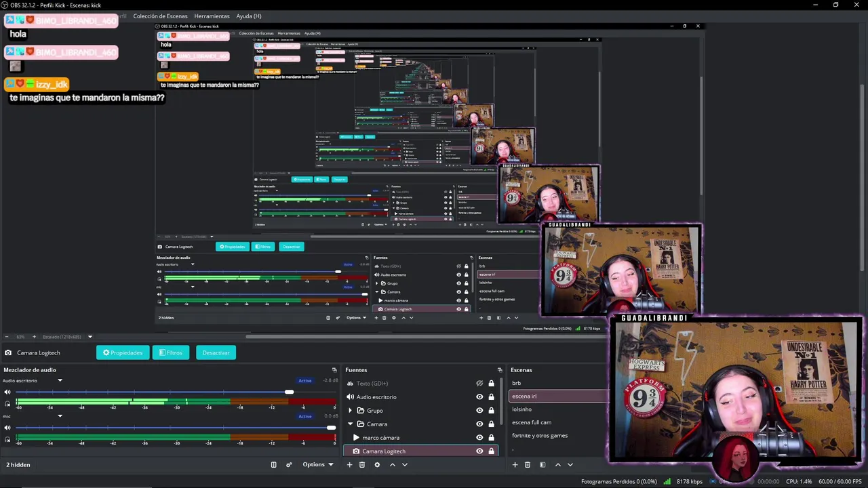This screenshot has width=868, height=488.
Task: Open the mixer Options dropdown
Action: click(317, 464)
